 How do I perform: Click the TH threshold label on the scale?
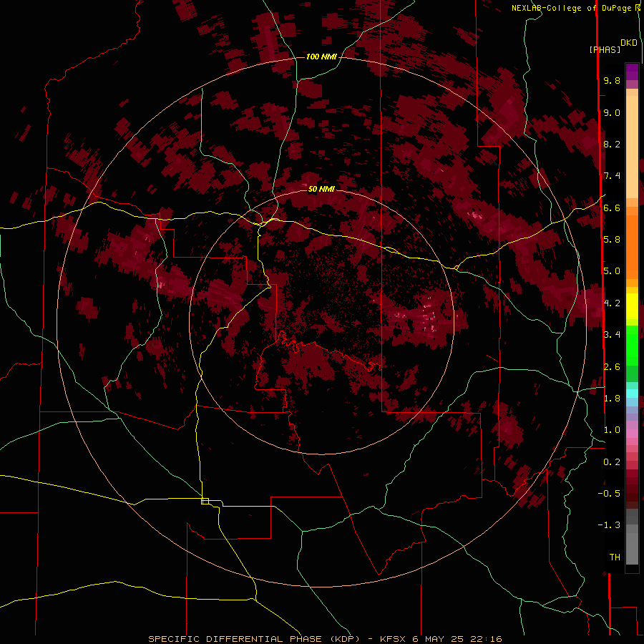point(615,557)
